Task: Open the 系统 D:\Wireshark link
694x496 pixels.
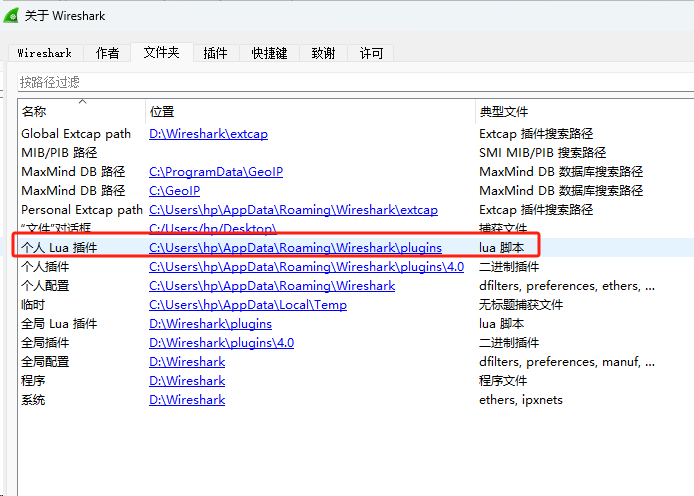Action: click(x=187, y=400)
